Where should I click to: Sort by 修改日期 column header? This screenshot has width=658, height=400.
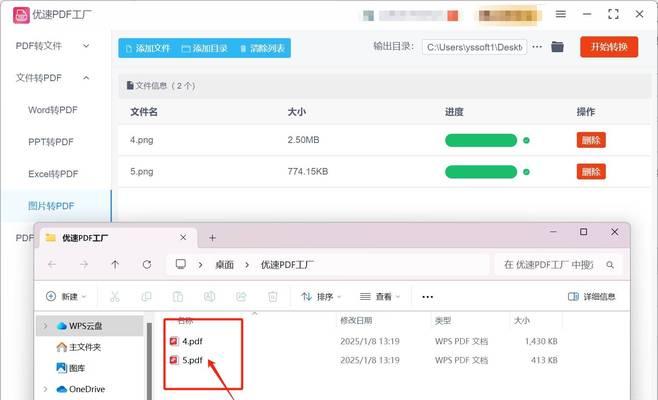click(356, 321)
